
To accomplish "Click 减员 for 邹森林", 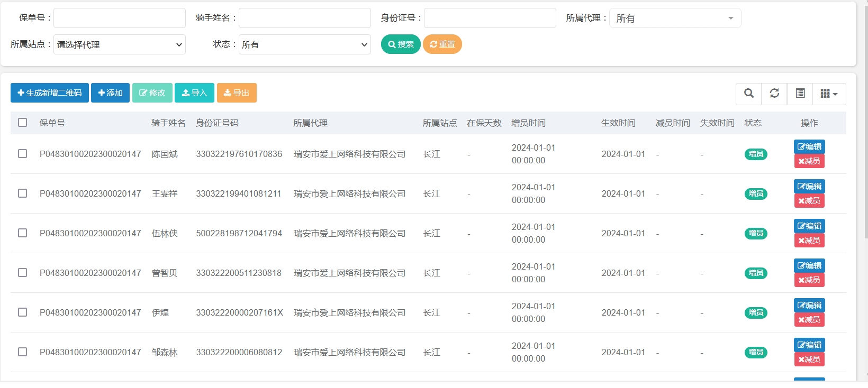I will click(809, 359).
